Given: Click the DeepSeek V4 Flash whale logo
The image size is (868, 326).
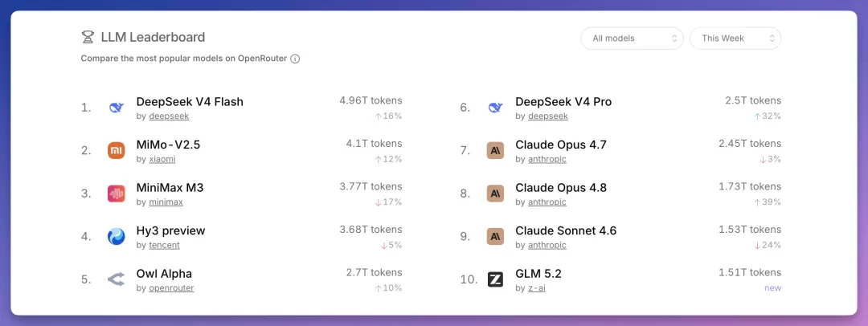Looking at the screenshot, I should click(x=117, y=108).
